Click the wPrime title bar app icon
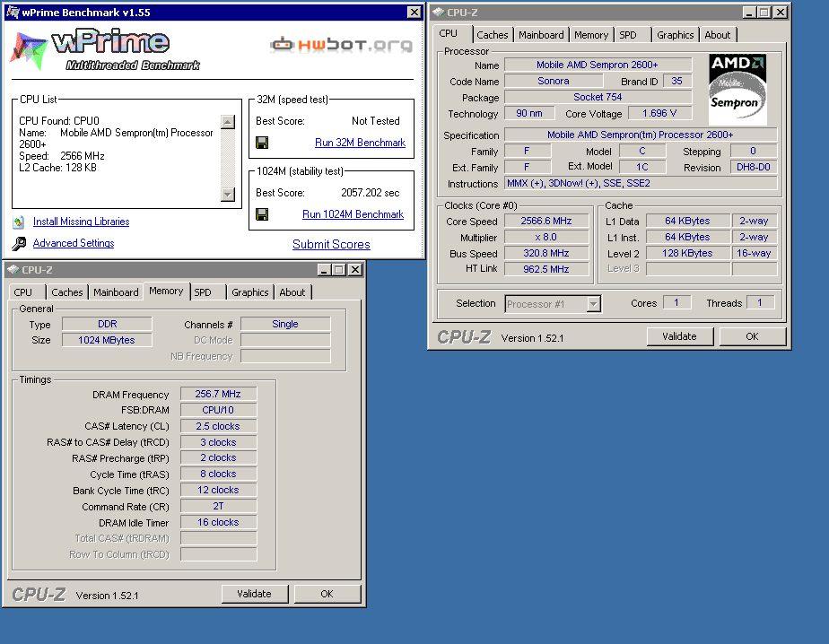 tap(13, 13)
